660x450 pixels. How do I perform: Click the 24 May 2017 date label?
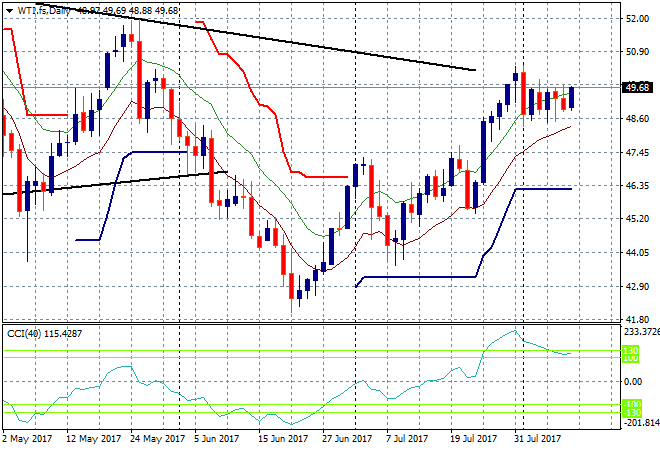point(157,439)
